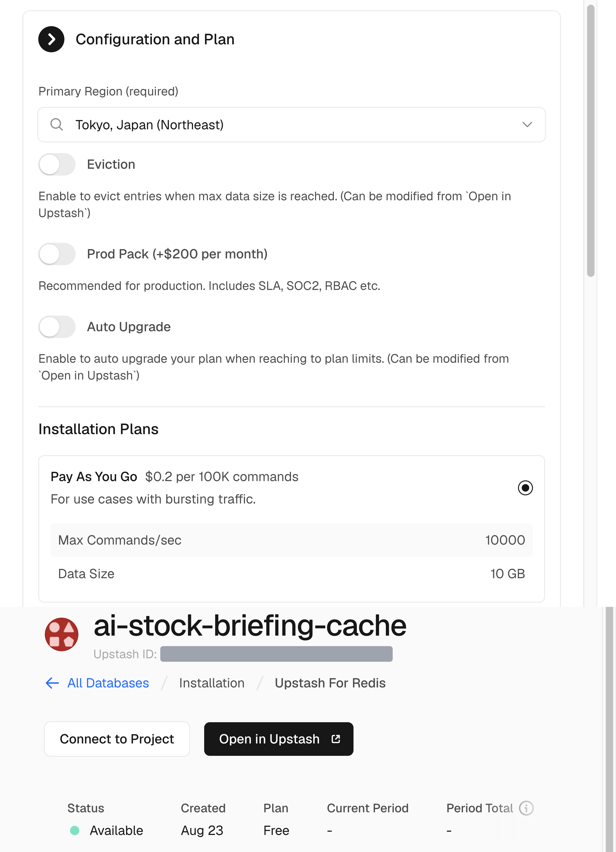Click the search icon in region field
This screenshot has height=852, width=616.
(57, 124)
